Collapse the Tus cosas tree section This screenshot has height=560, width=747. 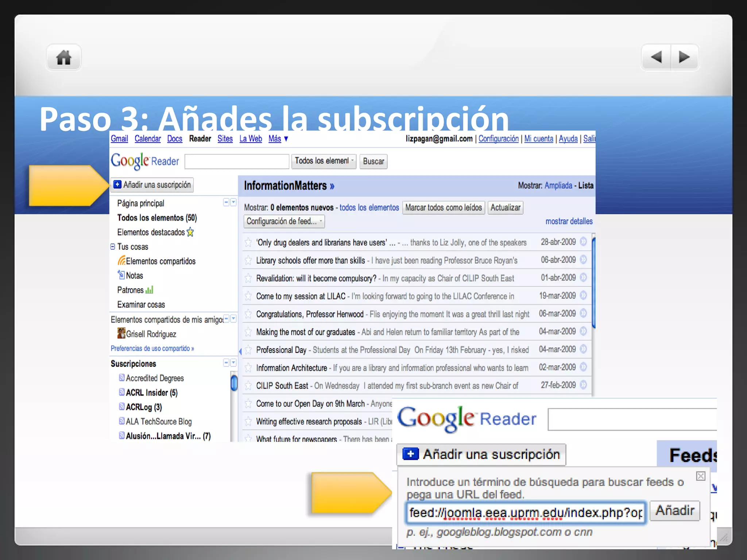pyautogui.click(x=113, y=247)
